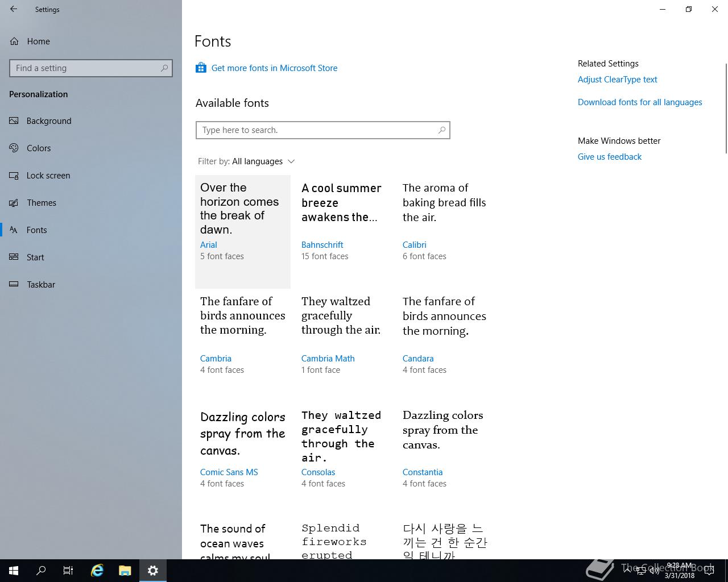Screen dimensions: 728x582
Task: Click the page vertical scrollbar
Action: [x=726, y=108]
